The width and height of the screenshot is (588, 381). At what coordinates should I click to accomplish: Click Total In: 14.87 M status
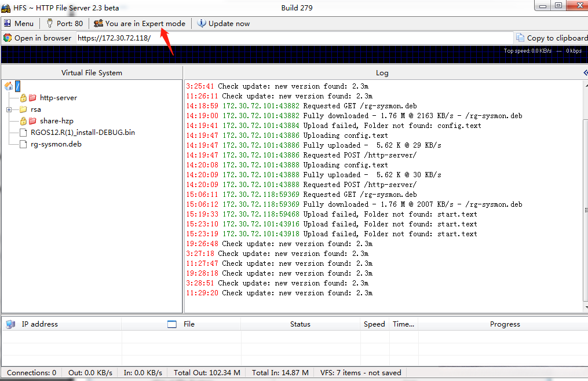coord(280,373)
